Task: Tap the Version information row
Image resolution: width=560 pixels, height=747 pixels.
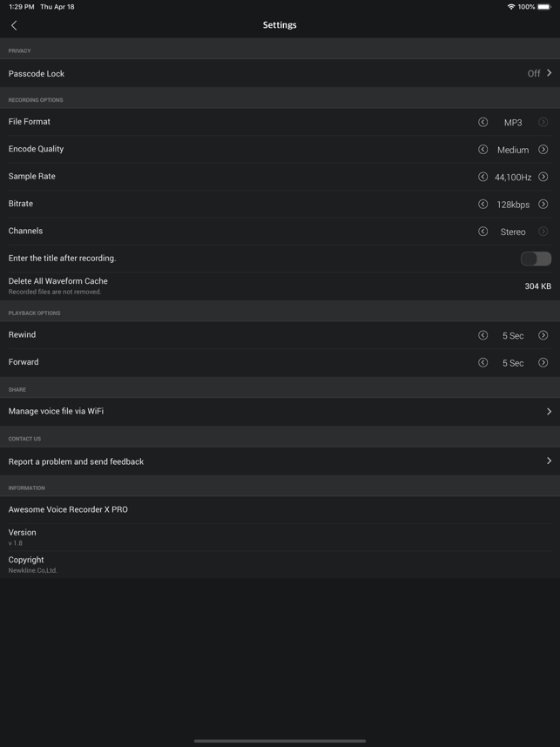Action: 280,537
